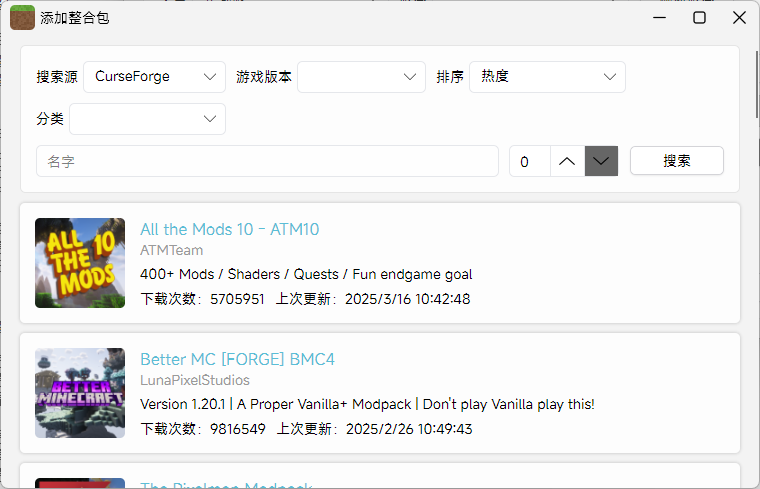Open the 排序 热度 sort dropdown
Image resolution: width=760 pixels, height=489 pixels.
pyautogui.click(x=547, y=77)
